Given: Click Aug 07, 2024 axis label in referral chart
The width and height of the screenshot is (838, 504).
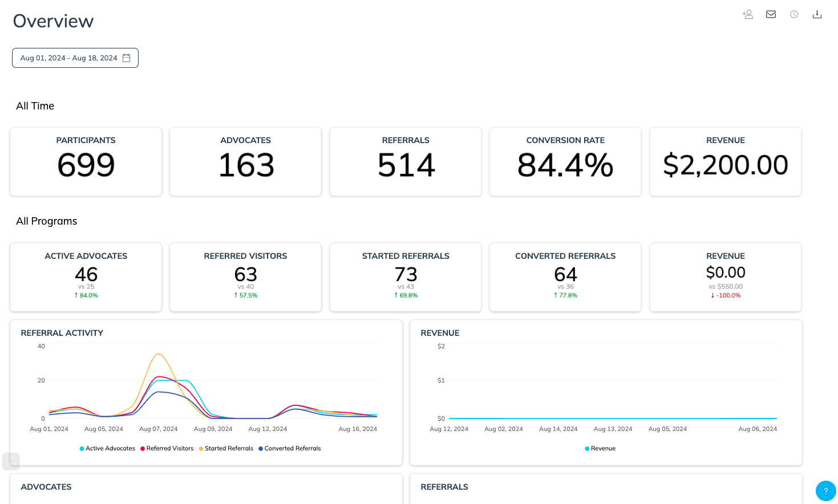Looking at the screenshot, I should click(159, 429).
